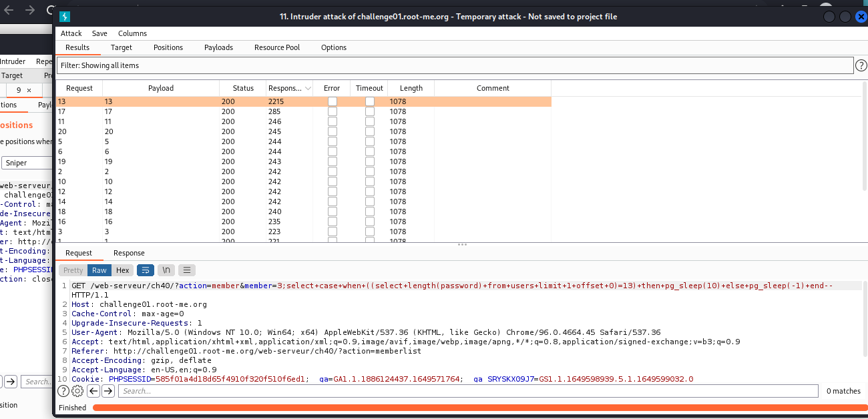
Task: Sort results by Request column header
Action: 79,88
